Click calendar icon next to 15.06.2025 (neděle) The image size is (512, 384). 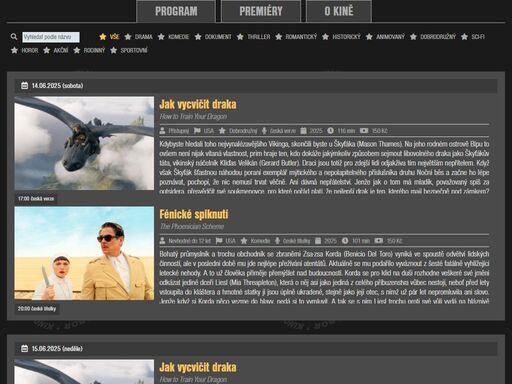[24, 348]
